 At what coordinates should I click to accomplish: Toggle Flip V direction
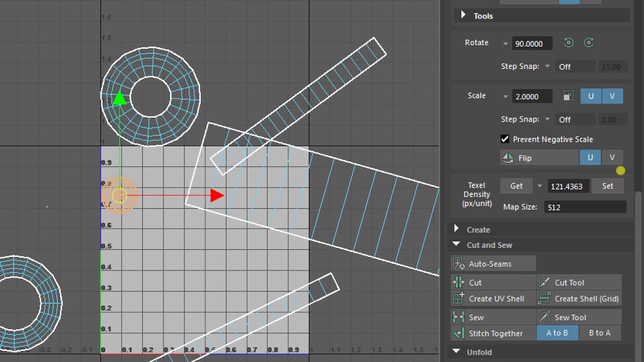click(x=612, y=158)
